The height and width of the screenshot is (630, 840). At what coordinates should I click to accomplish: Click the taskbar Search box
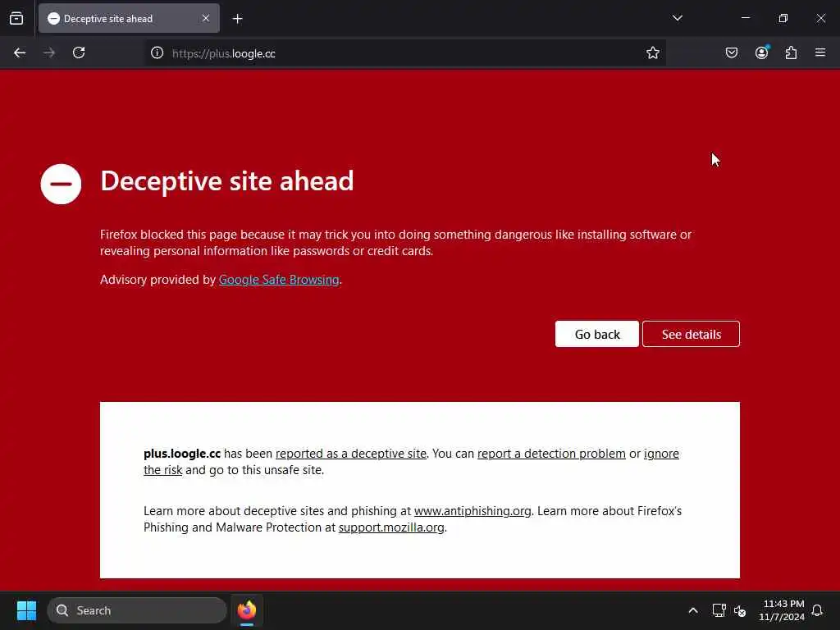(137, 610)
